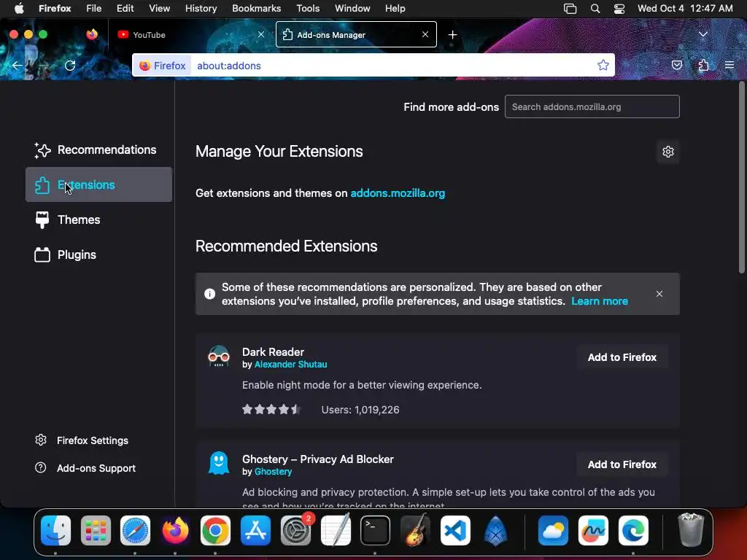Image resolution: width=747 pixels, height=560 pixels.
Task: Open Add-ons Support help link
Action: click(x=85, y=468)
